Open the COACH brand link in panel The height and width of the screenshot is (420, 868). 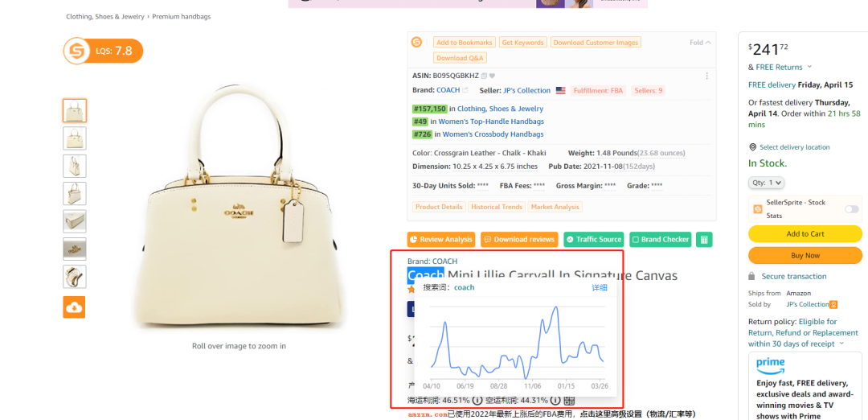pos(448,90)
